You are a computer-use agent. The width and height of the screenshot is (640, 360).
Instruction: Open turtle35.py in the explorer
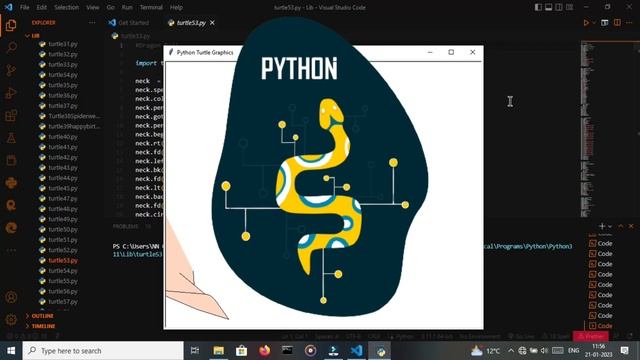click(62, 85)
